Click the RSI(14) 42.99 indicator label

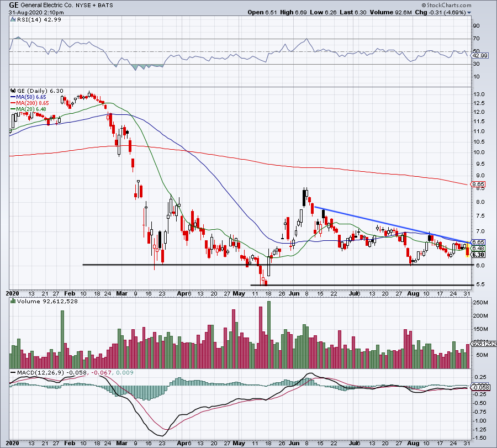[x=39, y=20]
